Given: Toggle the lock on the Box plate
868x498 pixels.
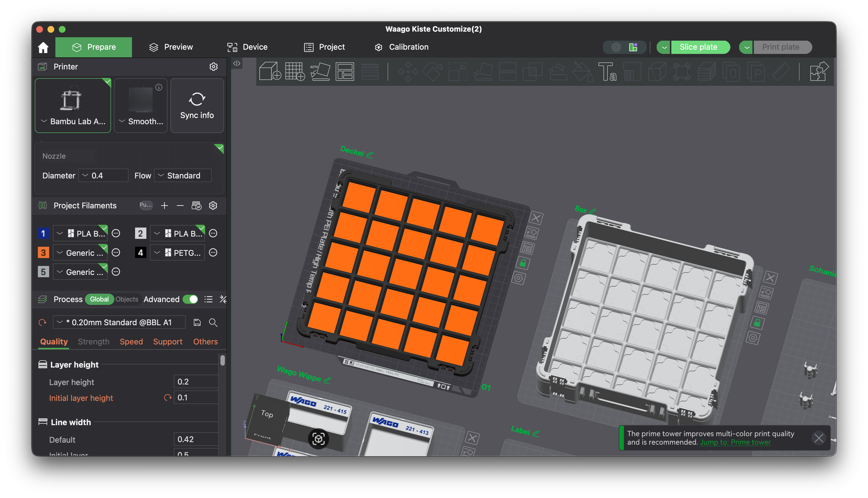Looking at the screenshot, I should pyautogui.click(x=757, y=323).
